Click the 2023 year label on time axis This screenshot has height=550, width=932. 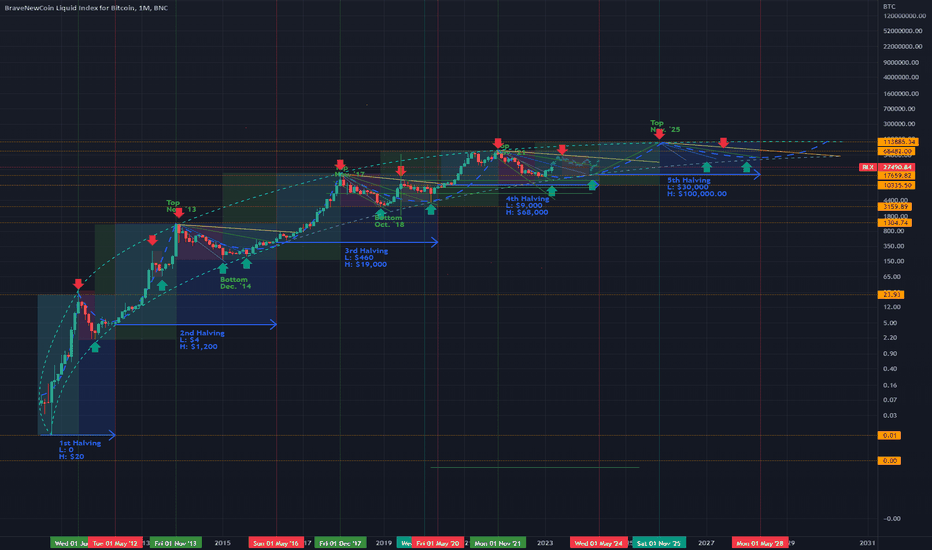545,543
